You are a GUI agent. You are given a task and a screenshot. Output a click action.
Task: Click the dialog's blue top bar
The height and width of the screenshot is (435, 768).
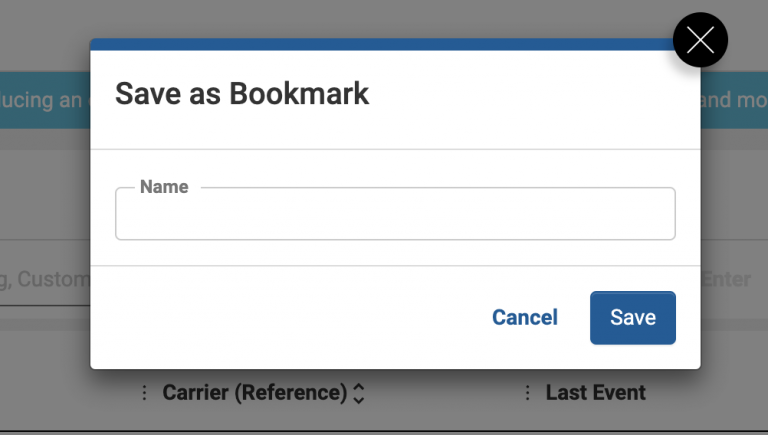(382, 44)
